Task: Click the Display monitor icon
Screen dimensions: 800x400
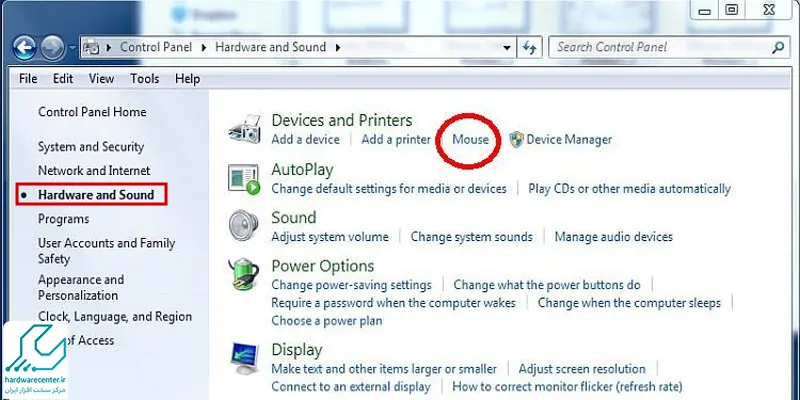Action: click(x=244, y=359)
